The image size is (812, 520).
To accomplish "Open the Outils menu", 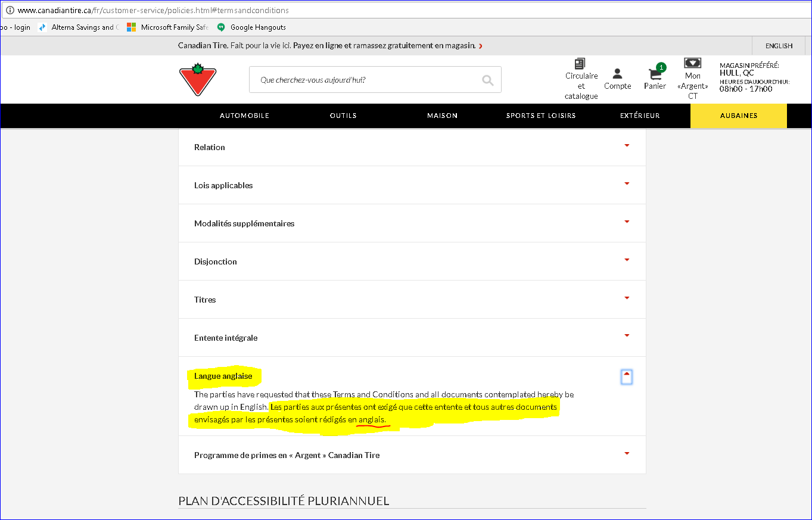I will pos(343,116).
